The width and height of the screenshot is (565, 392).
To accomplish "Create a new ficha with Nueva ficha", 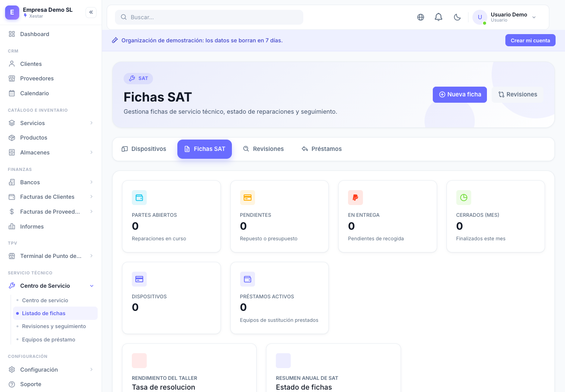I will [460, 94].
